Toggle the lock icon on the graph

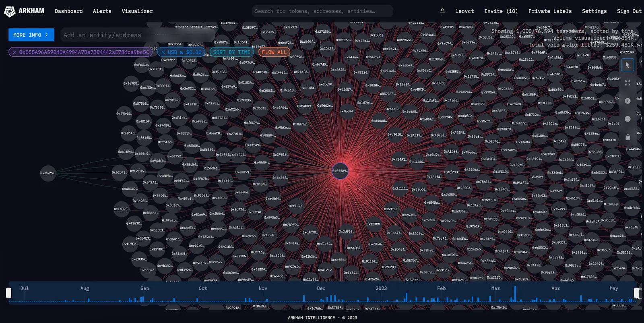coord(627,137)
